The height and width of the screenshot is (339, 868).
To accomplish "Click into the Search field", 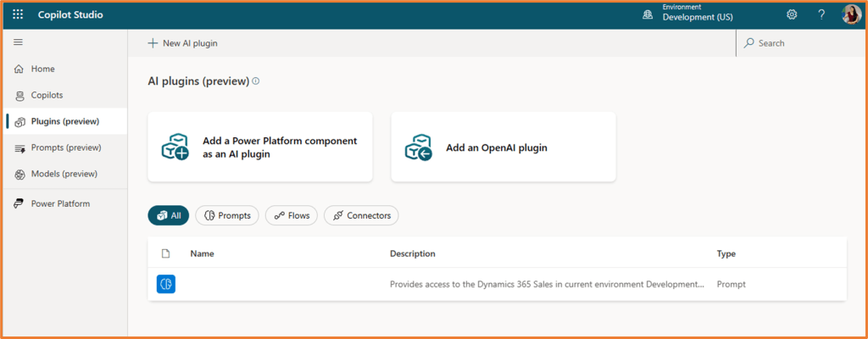I will 801,43.
